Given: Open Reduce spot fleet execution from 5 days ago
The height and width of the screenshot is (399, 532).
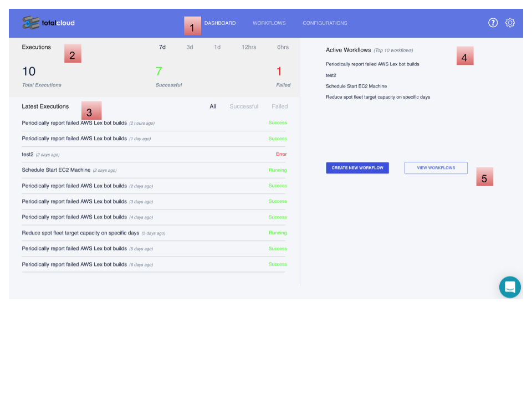Looking at the screenshot, I should (154, 233).
